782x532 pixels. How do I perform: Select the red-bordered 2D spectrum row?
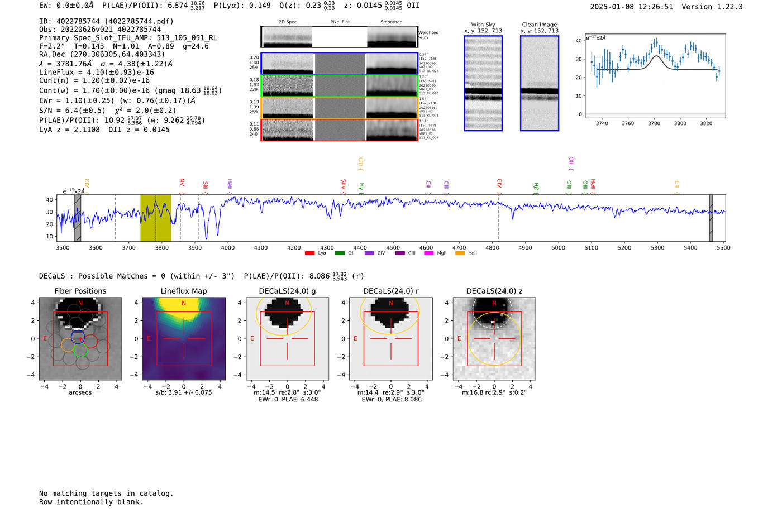[340, 130]
